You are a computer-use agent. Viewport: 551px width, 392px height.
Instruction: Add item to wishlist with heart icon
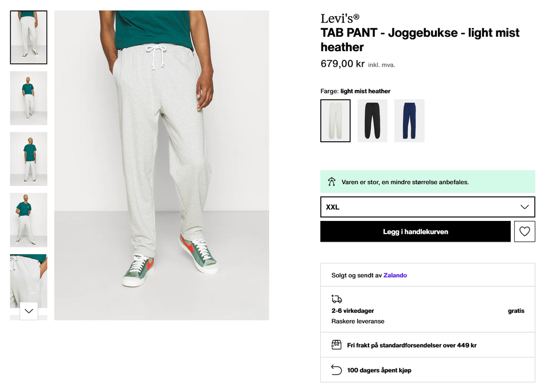coord(525,231)
